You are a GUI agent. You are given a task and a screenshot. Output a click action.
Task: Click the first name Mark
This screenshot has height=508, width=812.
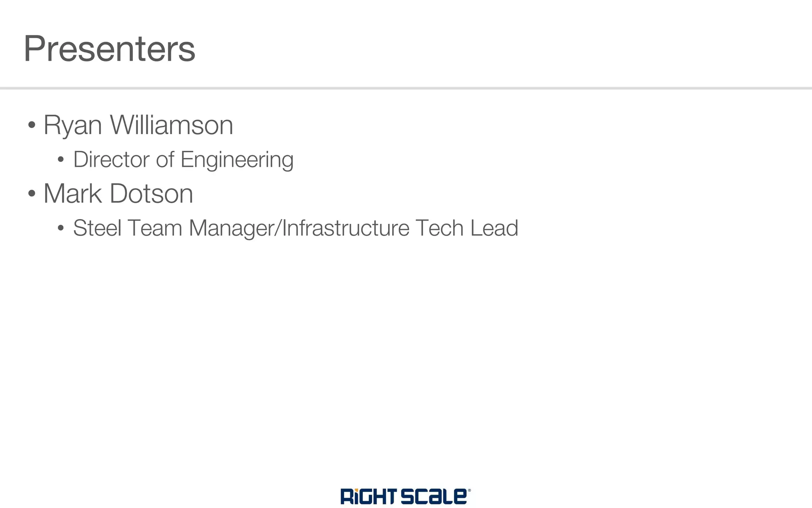pyautogui.click(x=73, y=194)
